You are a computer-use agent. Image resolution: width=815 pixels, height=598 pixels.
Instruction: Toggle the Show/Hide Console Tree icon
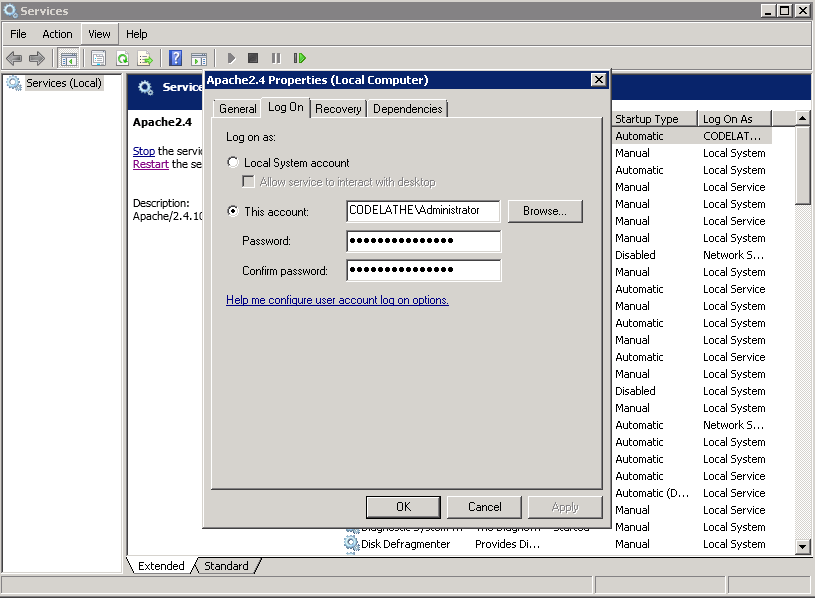pyautogui.click(x=70, y=57)
